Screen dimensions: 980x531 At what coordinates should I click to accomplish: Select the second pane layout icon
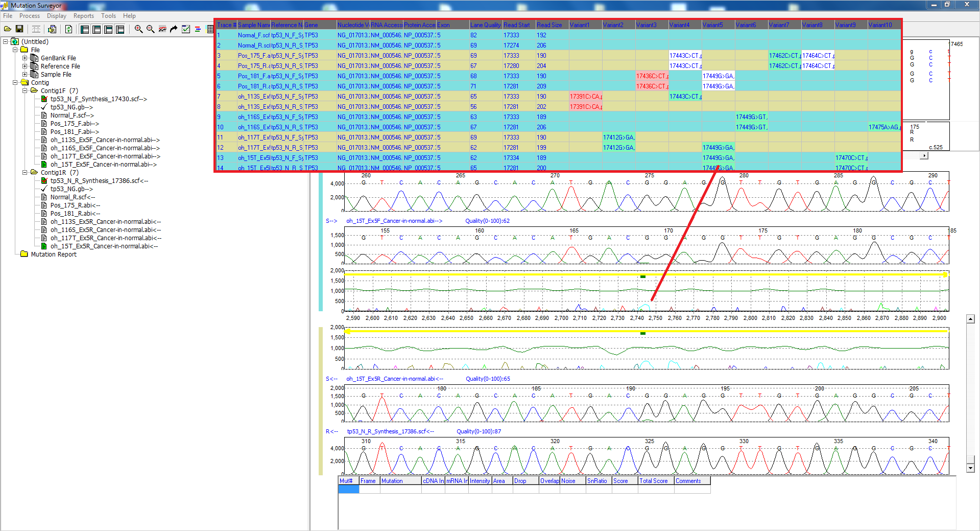(97, 29)
